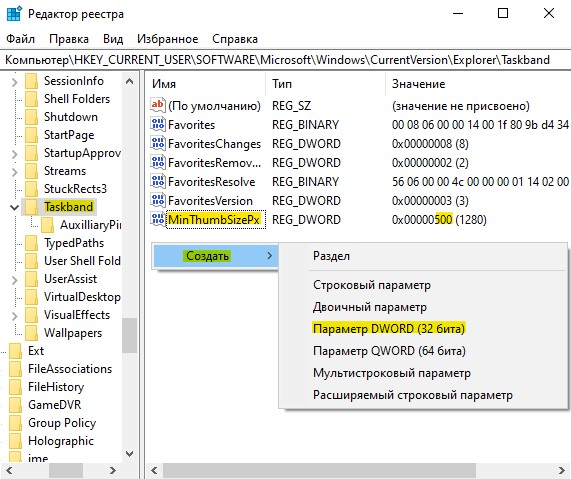571x479 pixels.
Task: Click the FavoritesRemov... DWORD value icon
Action: (x=158, y=162)
